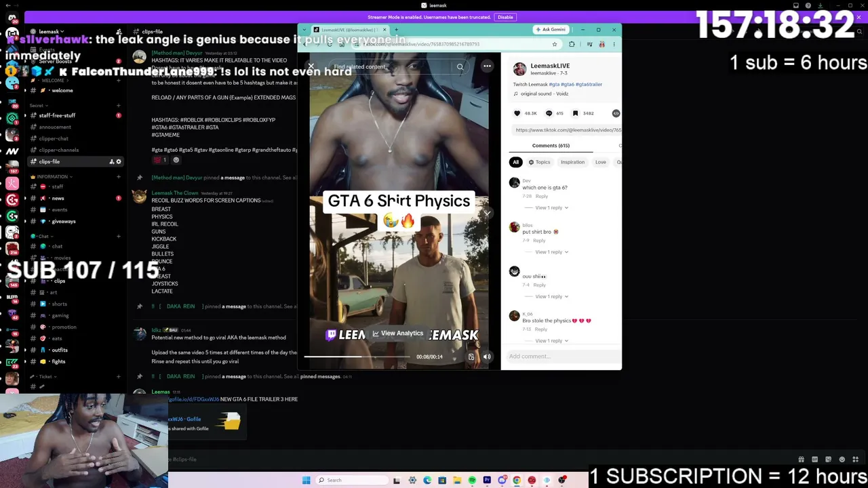Viewport: 868px width, 488px height.
Task: Open the comments count icon
Action: [x=549, y=113]
